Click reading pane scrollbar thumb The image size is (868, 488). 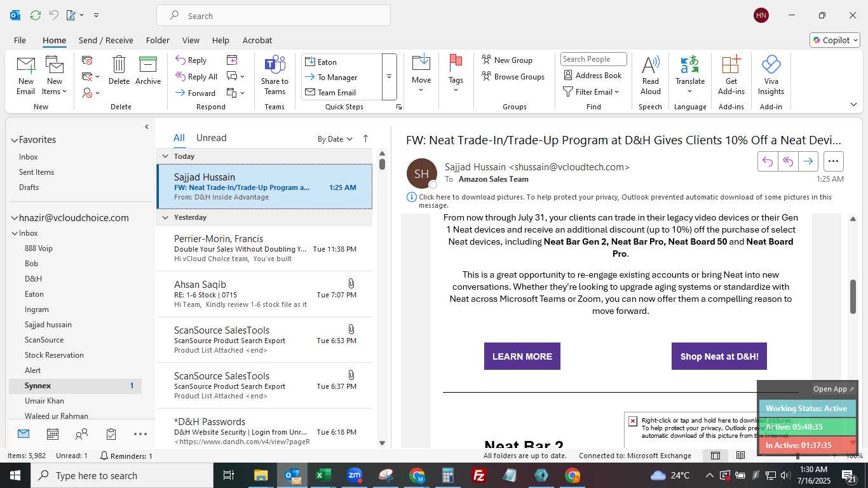[x=853, y=297]
